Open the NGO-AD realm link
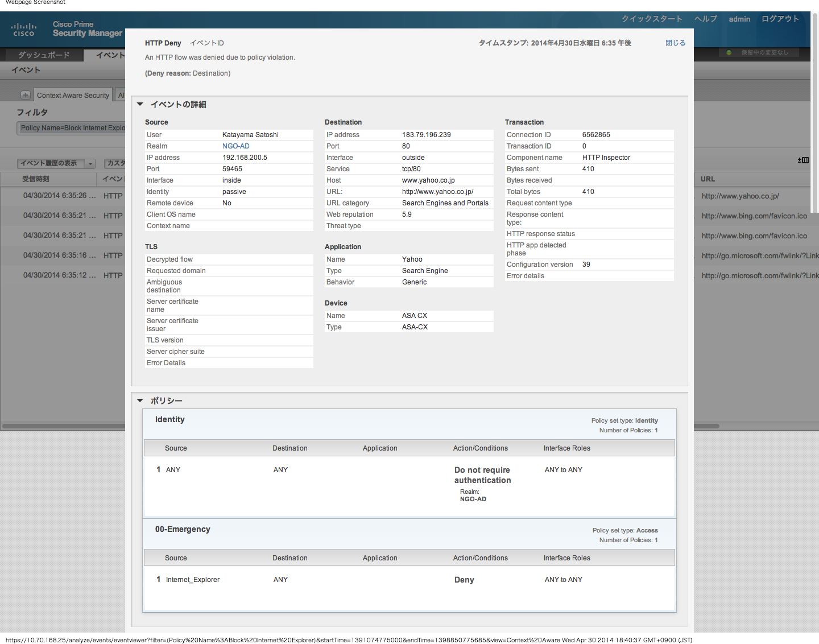 coord(235,146)
